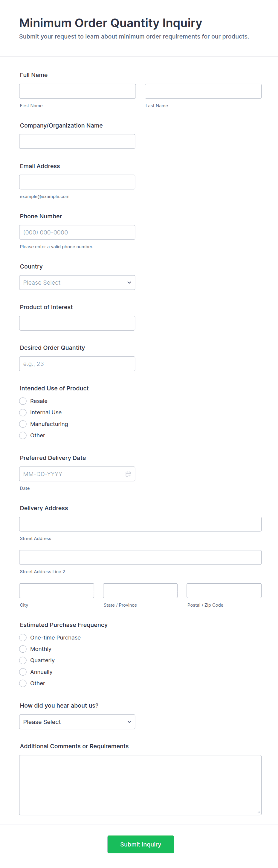Viewport: 278px width, 868px height.
Task: Click the Additional Comments text area
Action: pos(140,785)
